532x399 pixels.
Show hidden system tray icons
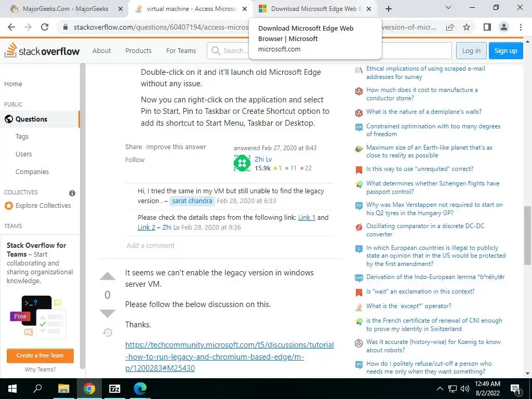coord(440,389)
